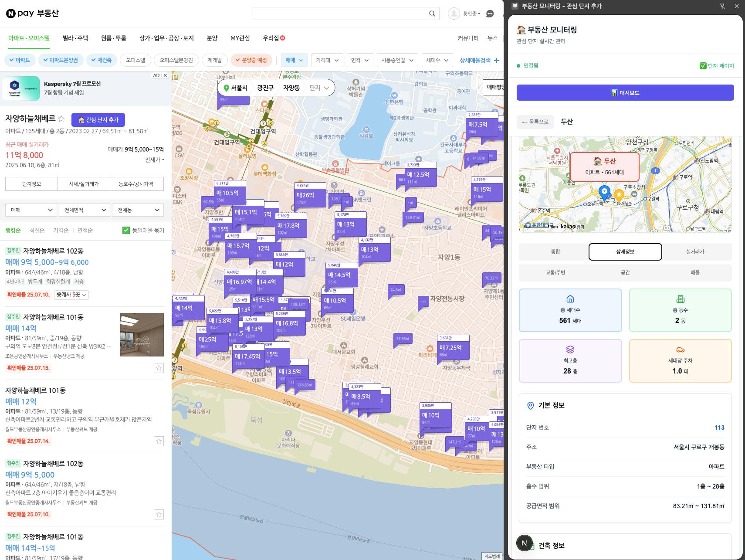Star 자양하늘채베르 as favorite
The width and height of the screenshot is (745, 560).
pyautogui.click(x=61, y=119)
